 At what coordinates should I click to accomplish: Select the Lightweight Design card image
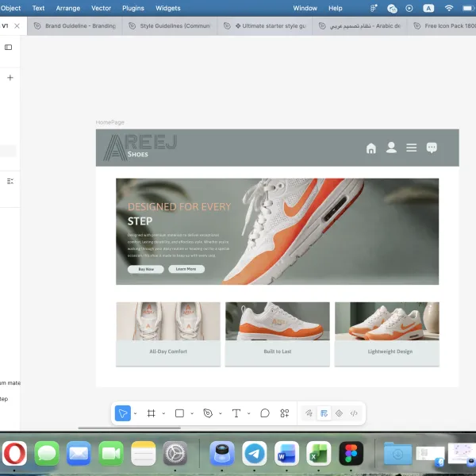387,321
